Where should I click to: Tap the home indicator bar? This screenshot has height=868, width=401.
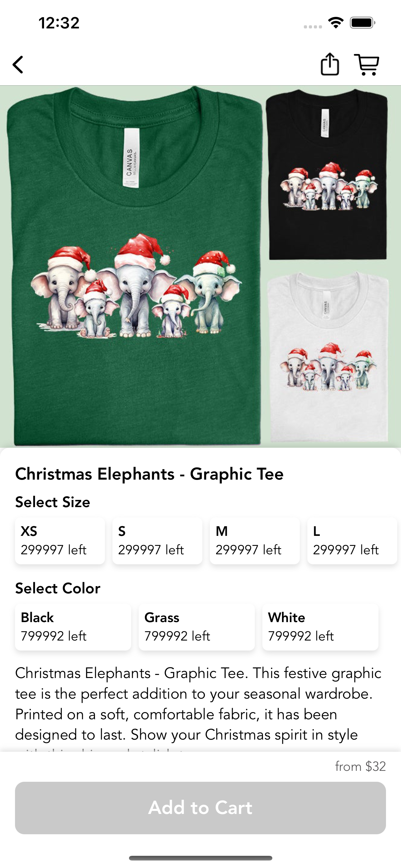pyautogui.click(x=200, y=858)
